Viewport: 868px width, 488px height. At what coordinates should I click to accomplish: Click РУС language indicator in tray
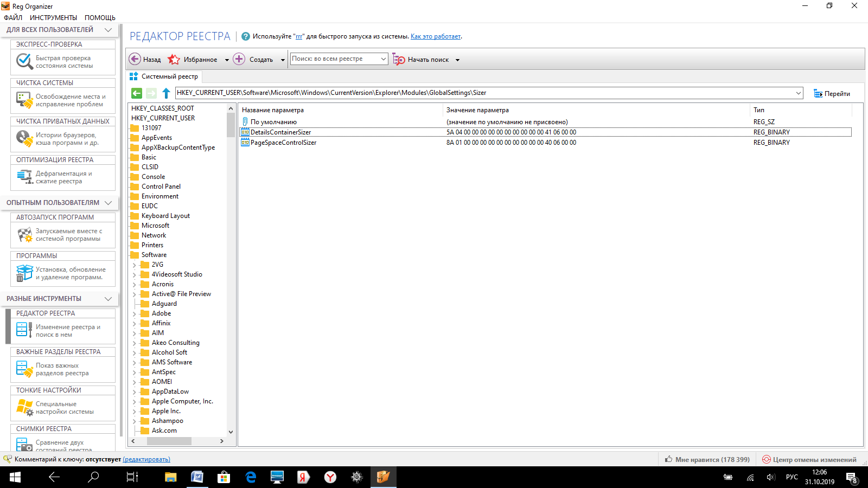click(792, 477)
